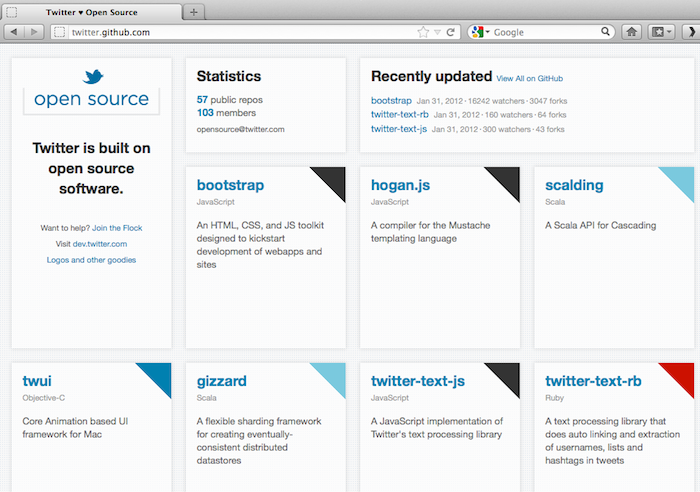
Task: Open the bootstrap project card title
Action: tap(230, 185)
